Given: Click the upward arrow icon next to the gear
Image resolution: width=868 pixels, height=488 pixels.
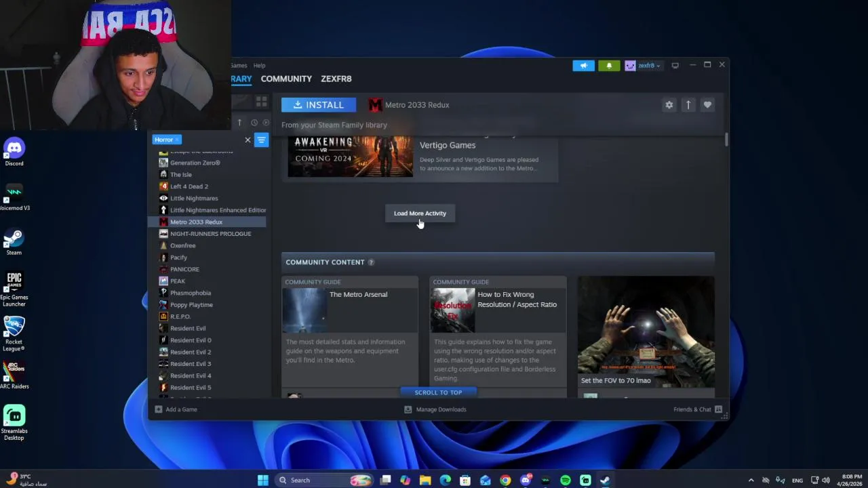Looking at the screenshot, I should (x=688, y=105).
